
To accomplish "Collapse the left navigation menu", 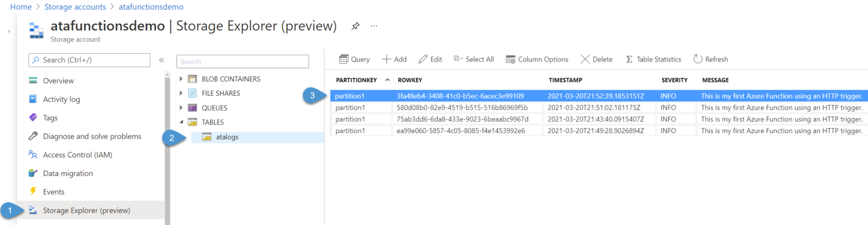I will click(x=161, y=60).
